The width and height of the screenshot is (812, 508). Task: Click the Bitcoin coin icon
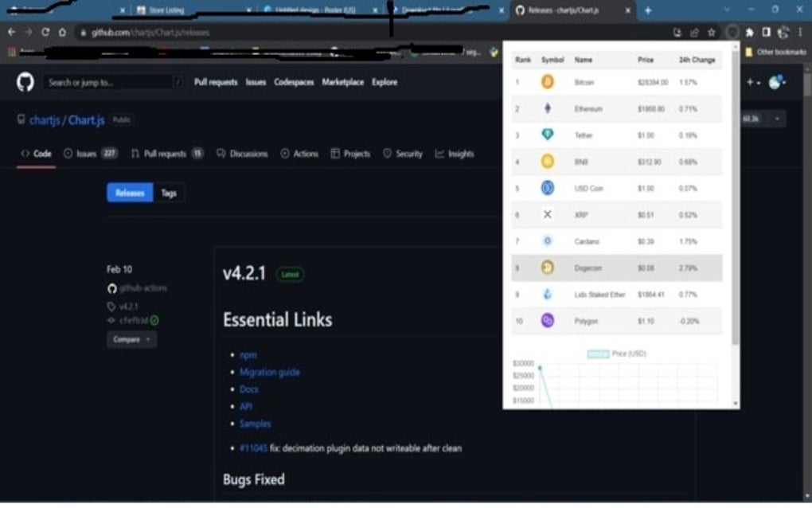click(x=548, y=82)
